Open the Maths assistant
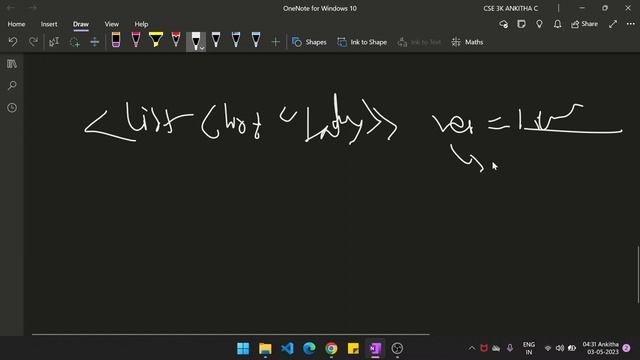Screen dimensions: 640x360 pos(467,42)
